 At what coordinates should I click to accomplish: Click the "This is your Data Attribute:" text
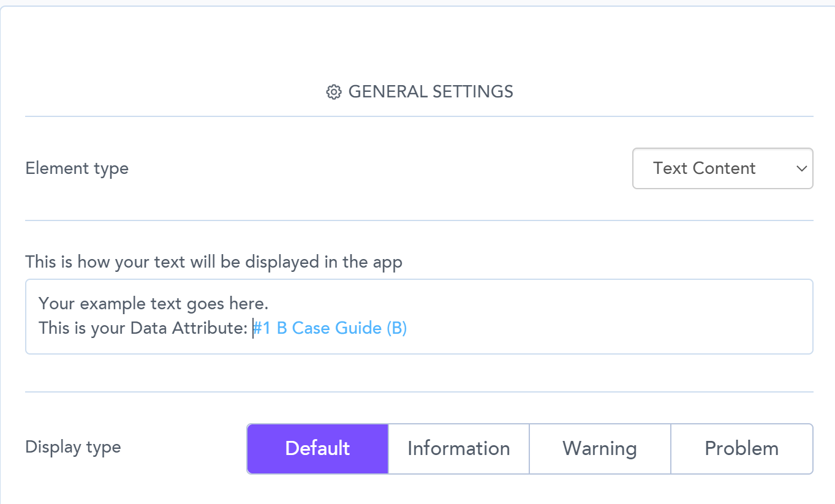[x=142, y=328]
